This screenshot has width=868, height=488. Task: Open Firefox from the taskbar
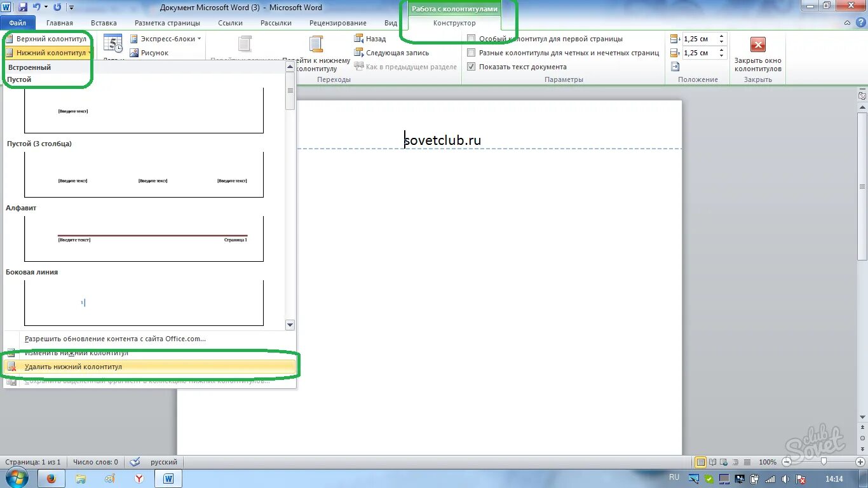pyautogui.click(x=51, y=478)
